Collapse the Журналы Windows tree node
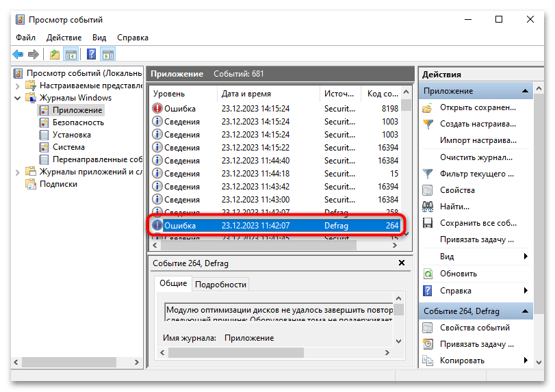 18,98
